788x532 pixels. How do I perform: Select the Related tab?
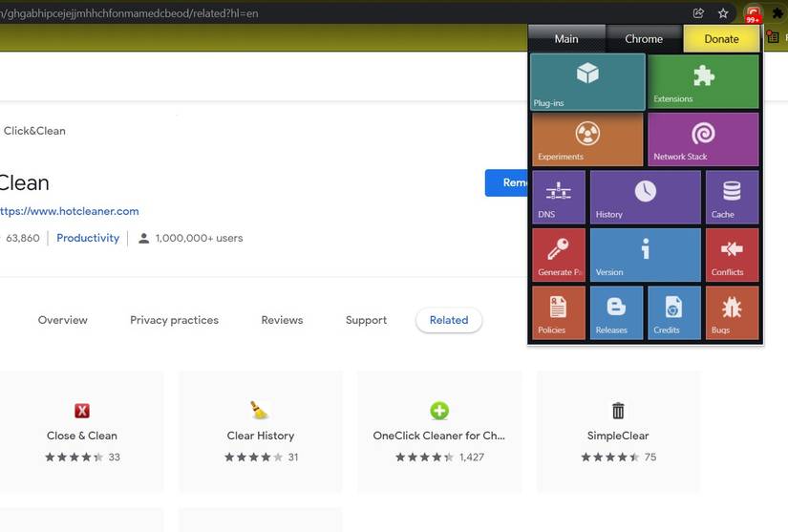coord(449,320)
